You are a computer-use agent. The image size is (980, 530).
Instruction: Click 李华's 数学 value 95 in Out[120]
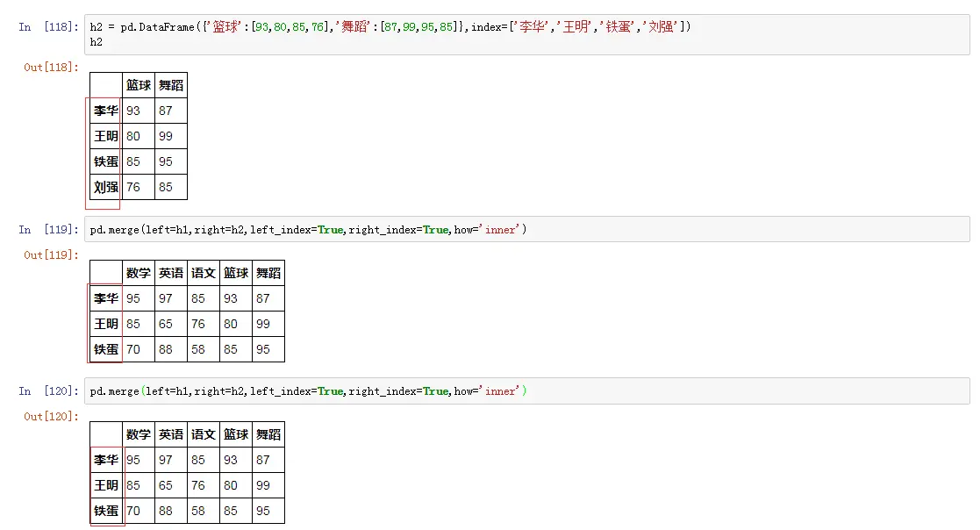coord(138,460)
